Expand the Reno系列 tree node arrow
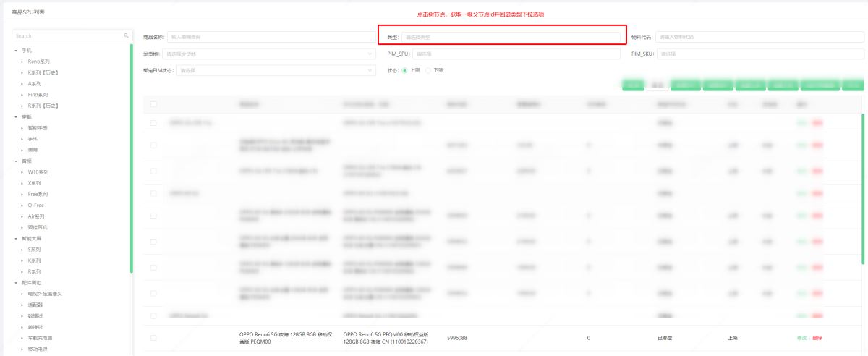The height and width of the screenshot is (356, 868). (23, 62)
